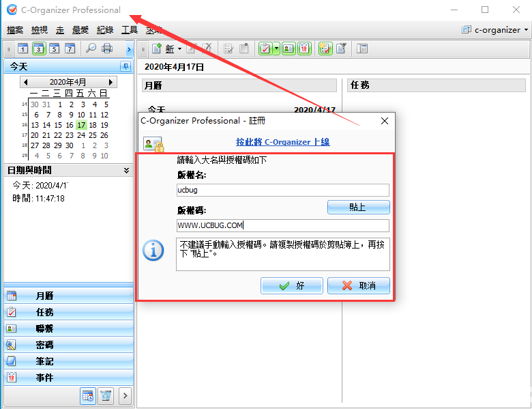Open the 事件 module
The width and height of the screenshot is (532, 409).
pyautogui.click(x=68, y=378)
